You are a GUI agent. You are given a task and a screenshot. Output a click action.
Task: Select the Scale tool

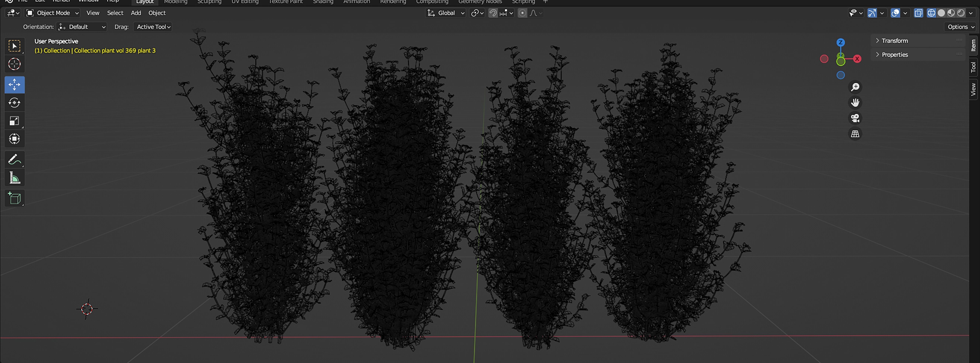[x=14, y=121]
